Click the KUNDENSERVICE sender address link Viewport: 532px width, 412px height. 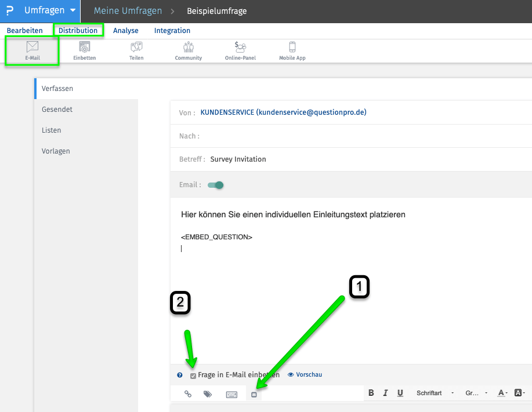coord(283,112)
